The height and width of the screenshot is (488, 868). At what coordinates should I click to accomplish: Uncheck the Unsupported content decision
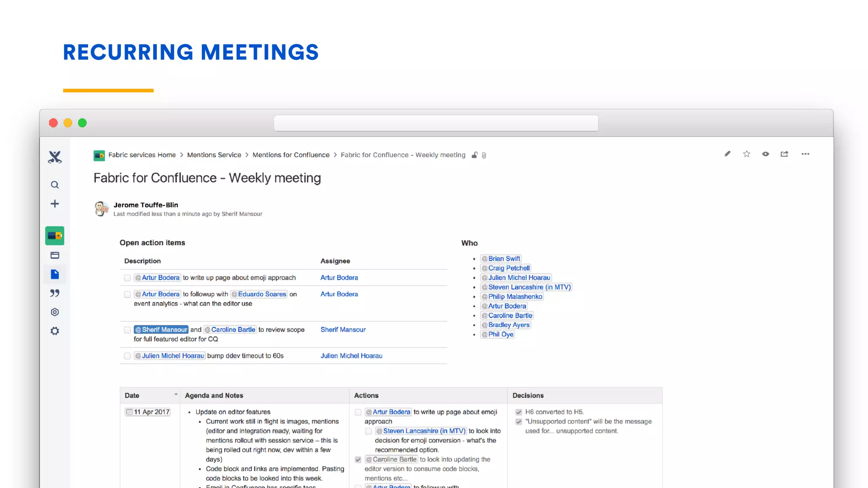pos(519,422)
